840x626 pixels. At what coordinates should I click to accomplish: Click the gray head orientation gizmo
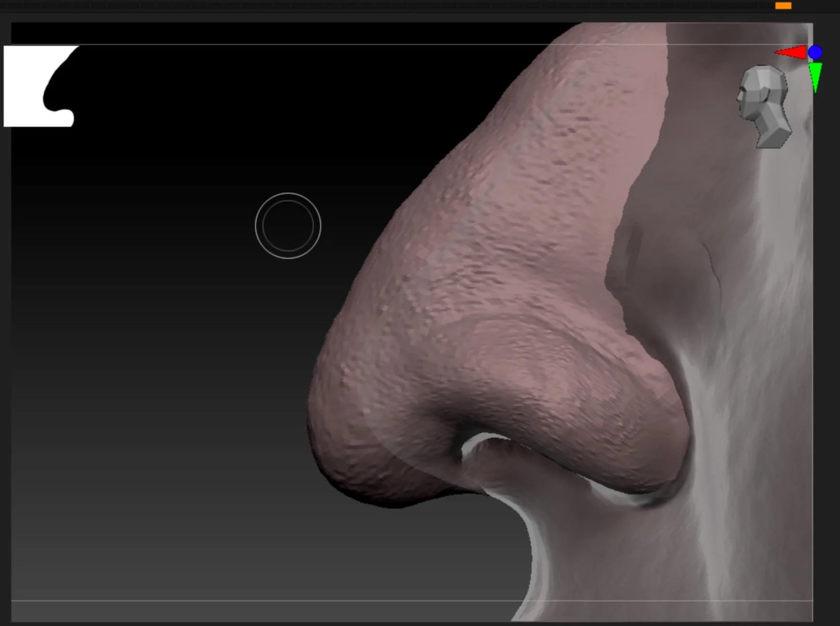pos(764,107)
